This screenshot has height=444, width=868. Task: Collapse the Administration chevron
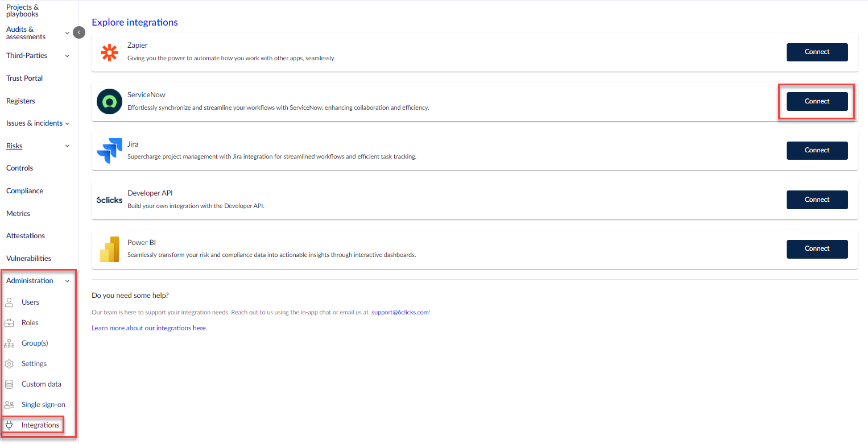tap(67, 281)
